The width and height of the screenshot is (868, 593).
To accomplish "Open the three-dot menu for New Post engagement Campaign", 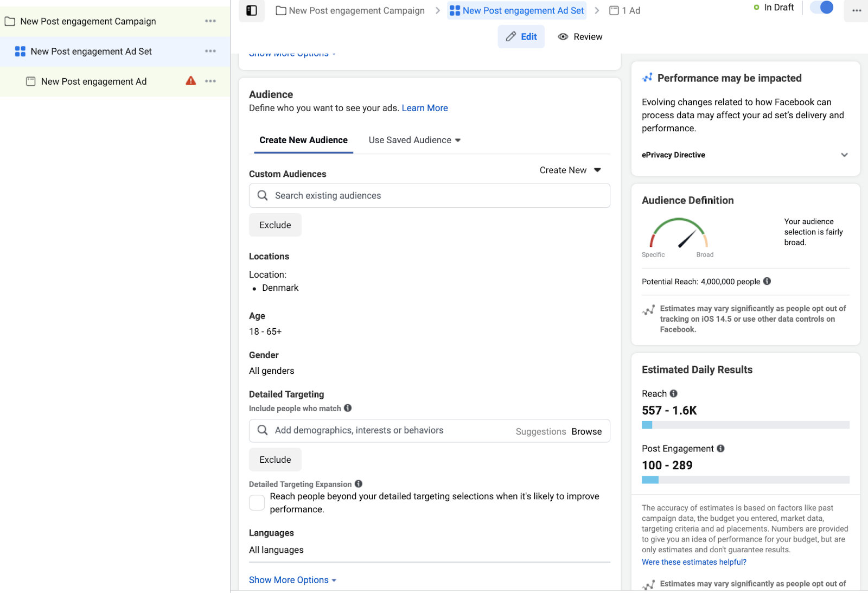I will click(210, 21).
